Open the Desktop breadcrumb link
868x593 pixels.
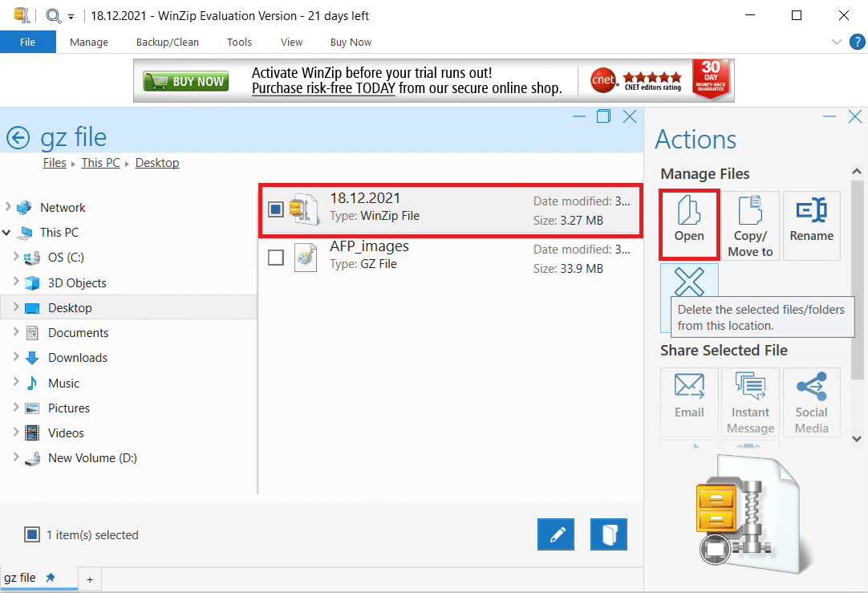157,162
